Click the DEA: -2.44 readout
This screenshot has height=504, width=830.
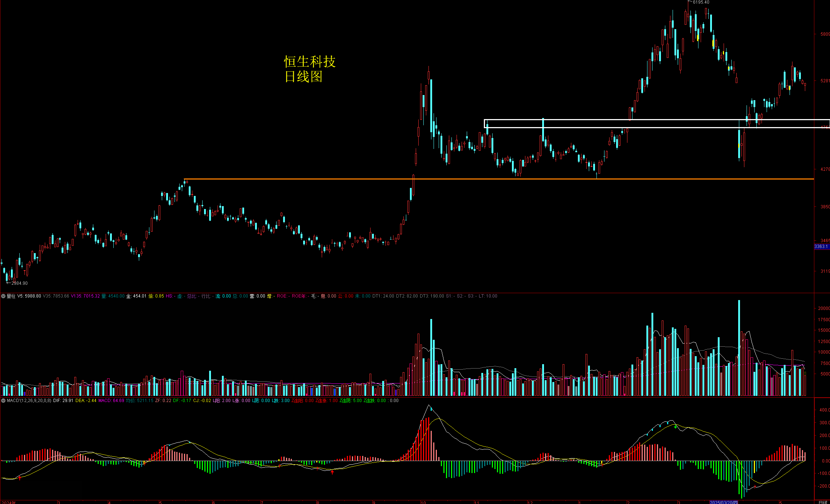(x=86, y=401)
